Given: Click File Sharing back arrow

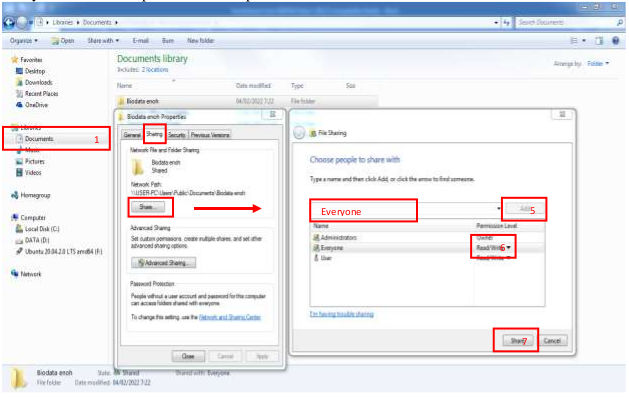Looking at the screenshot, I should [x=299, y=133].
